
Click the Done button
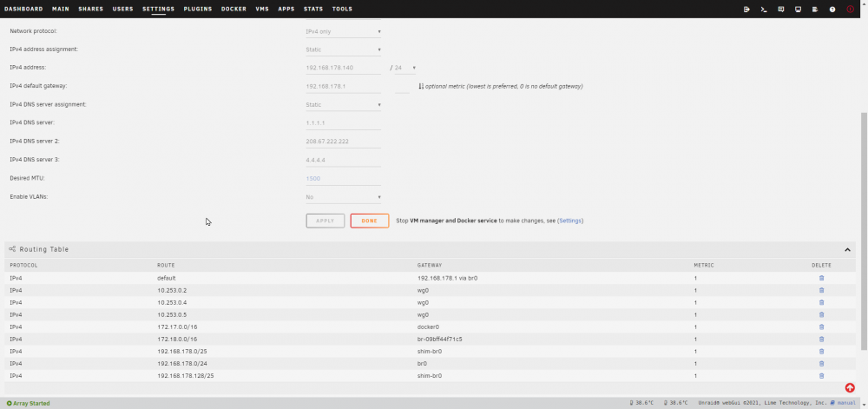point(370,221)
